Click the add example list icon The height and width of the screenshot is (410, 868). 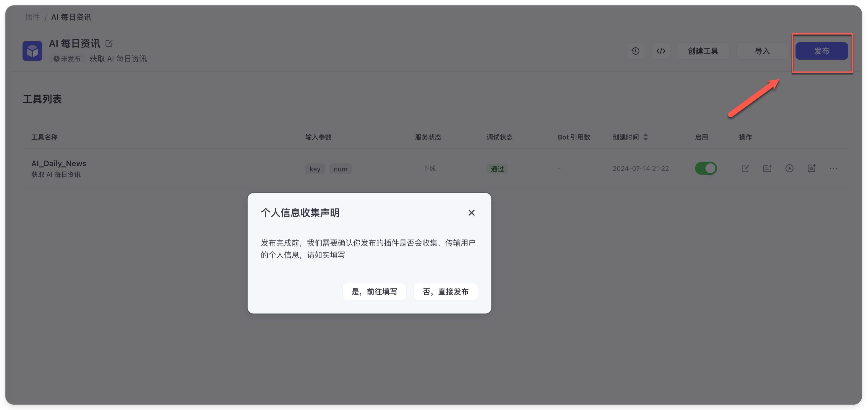767,168
